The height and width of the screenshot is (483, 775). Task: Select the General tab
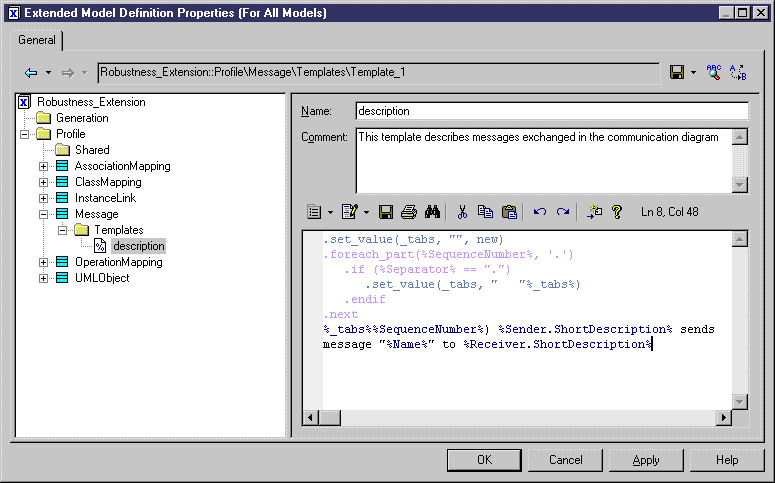[37, 40]
